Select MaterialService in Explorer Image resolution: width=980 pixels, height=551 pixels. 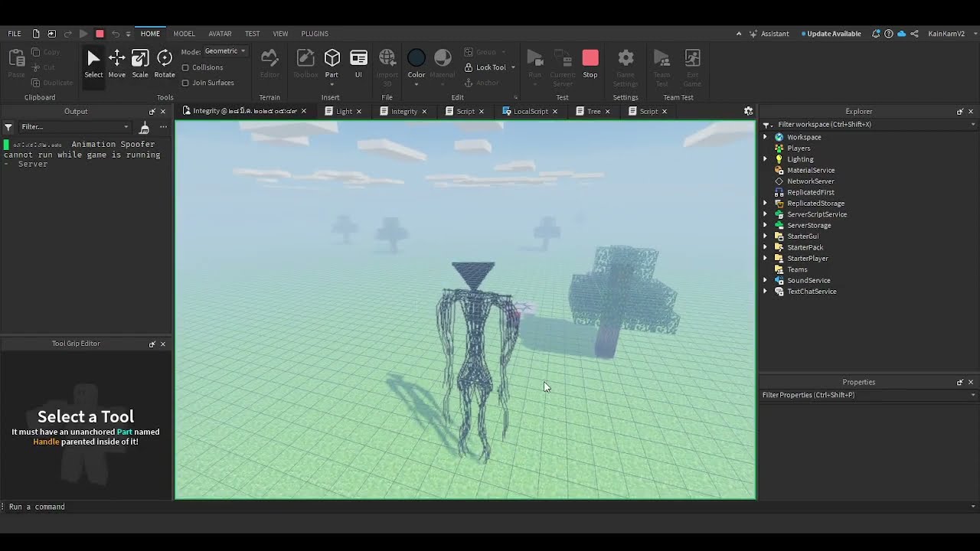(x=811, y=171)
